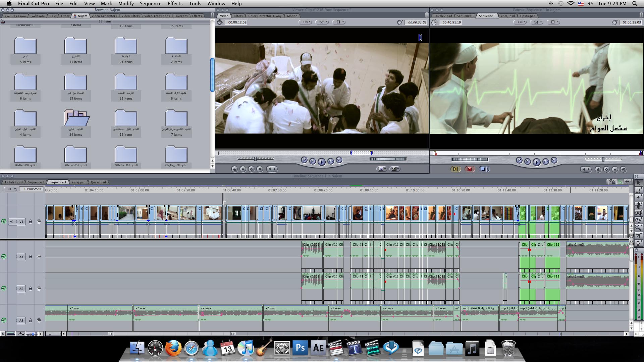Go to next edit in Canvas
Image resolution: width=644 pixels, height=362 pixels.
coord(554,161)
